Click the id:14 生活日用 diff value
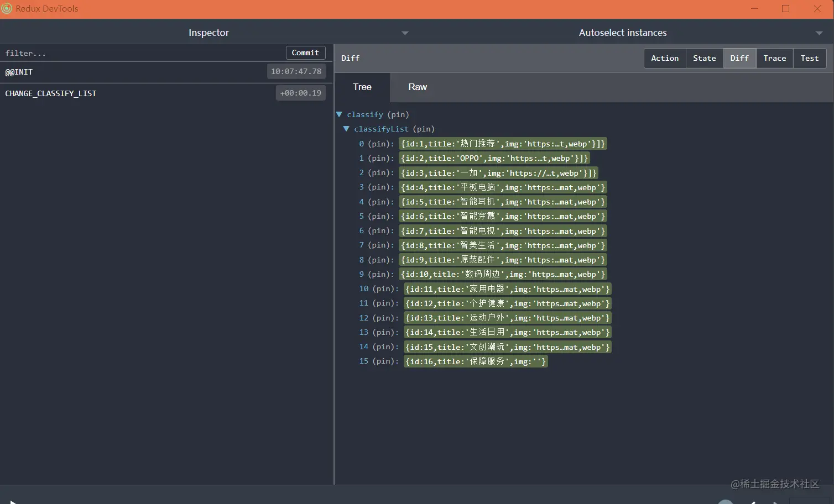This screenshot has height=504, width=834. 508,332
